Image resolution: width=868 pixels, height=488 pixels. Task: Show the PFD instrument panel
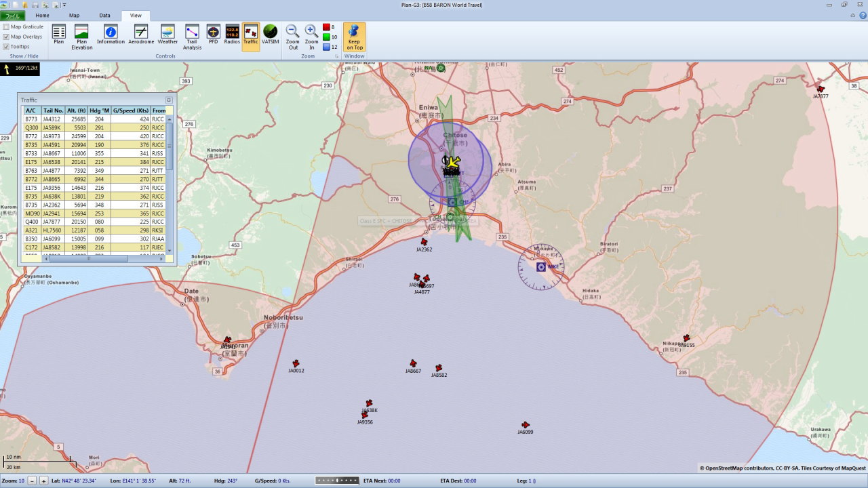click(x=213, y=35)
